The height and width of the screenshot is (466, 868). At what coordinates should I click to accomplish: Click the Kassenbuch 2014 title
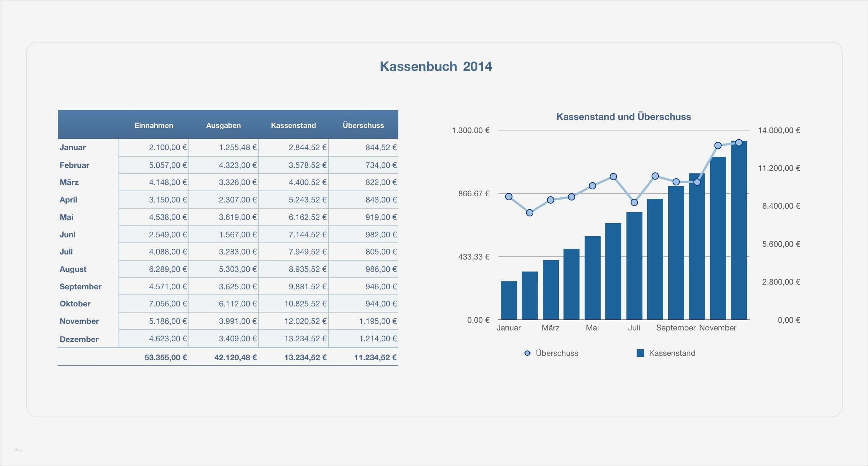436,67
